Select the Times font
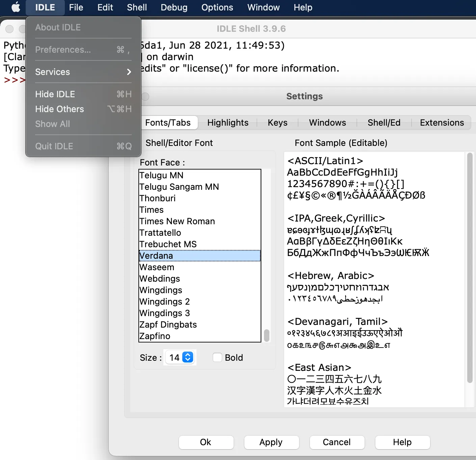The height and width of the screenshot is (460, 476). (200, 210)
